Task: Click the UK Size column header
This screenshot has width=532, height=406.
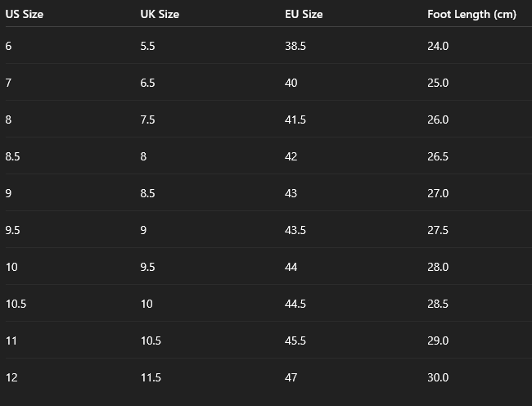Action: [x=160, y=14]
